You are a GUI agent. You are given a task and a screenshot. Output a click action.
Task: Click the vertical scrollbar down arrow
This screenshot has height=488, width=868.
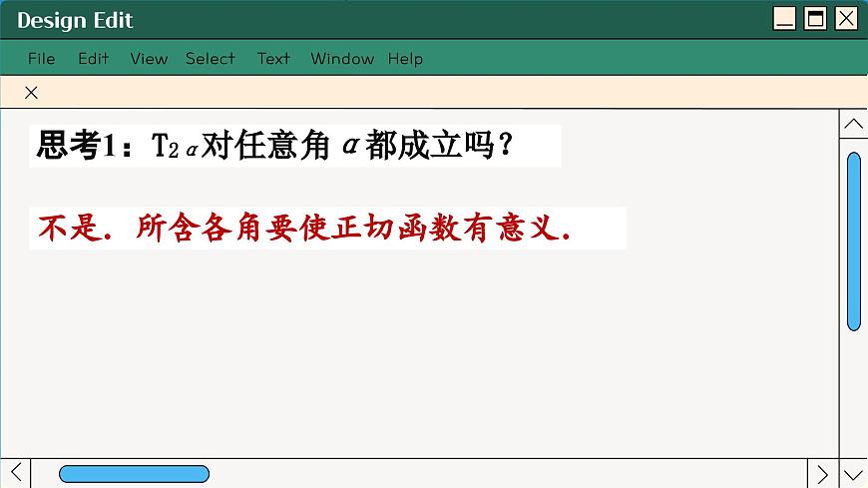pos(854,474)
